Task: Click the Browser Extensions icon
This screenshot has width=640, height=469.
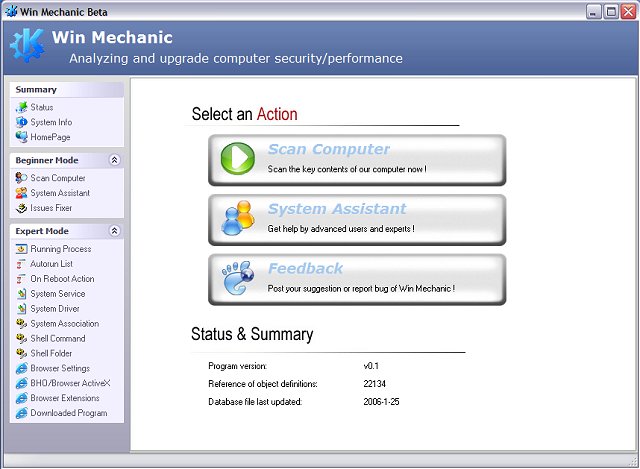Action: tap(21, 398)
